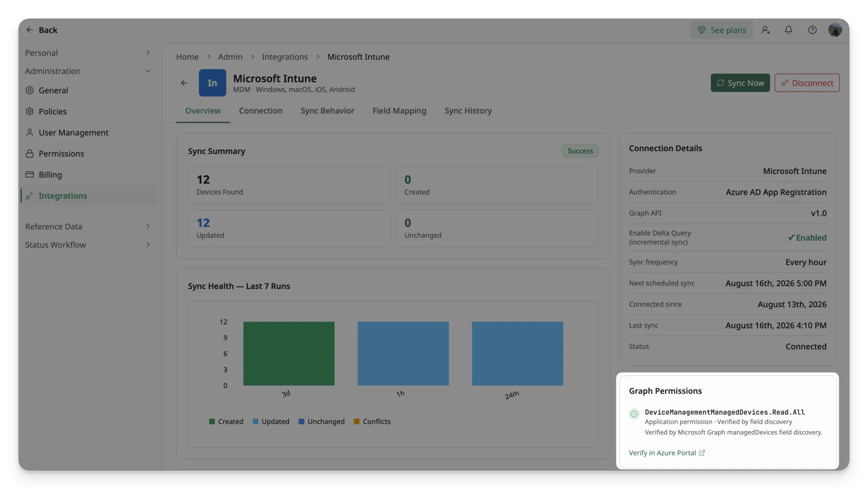The width and height of the screenshot is (868, 489).
Task: Switch to the Sync History tab
Action: (x=468, y=111)
